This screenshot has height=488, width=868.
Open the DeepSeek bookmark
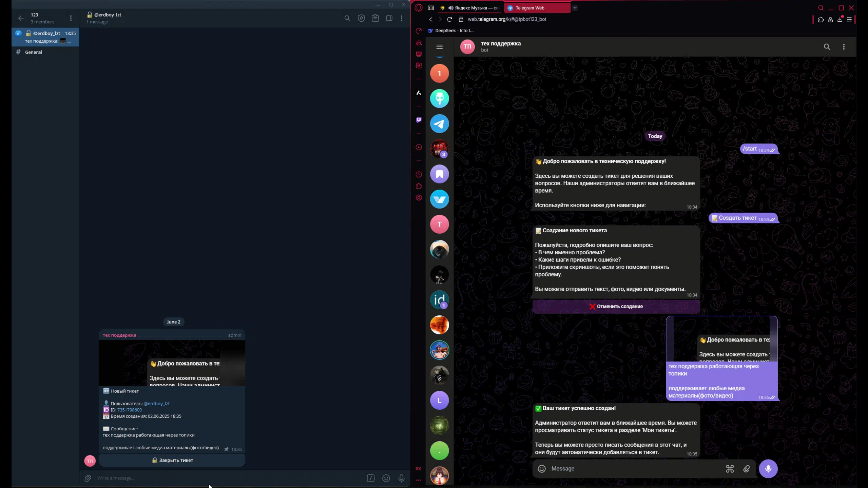pyautogui.click(x=451, y=31)
